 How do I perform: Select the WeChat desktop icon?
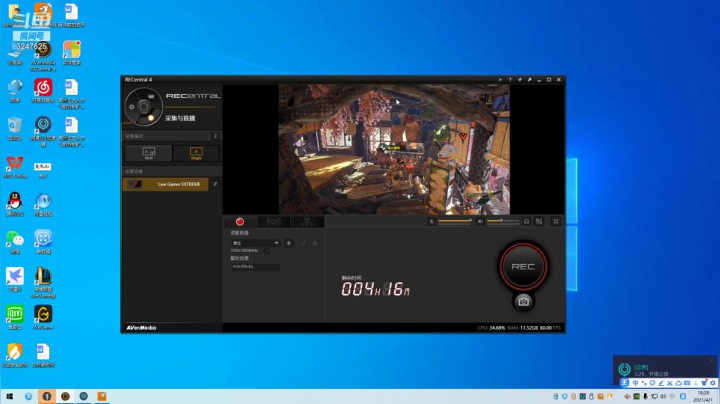pyautogui.click(x=15, y=242)
